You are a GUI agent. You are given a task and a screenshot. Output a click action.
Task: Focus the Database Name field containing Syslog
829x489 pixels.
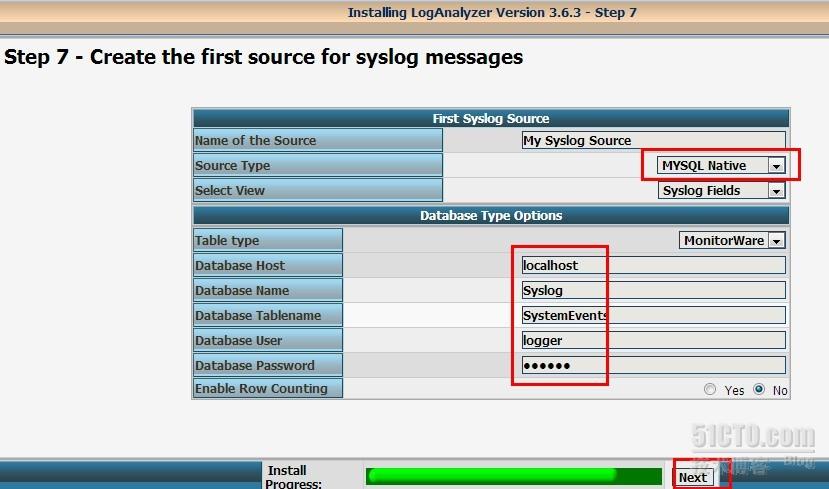[x=653, y=290]
